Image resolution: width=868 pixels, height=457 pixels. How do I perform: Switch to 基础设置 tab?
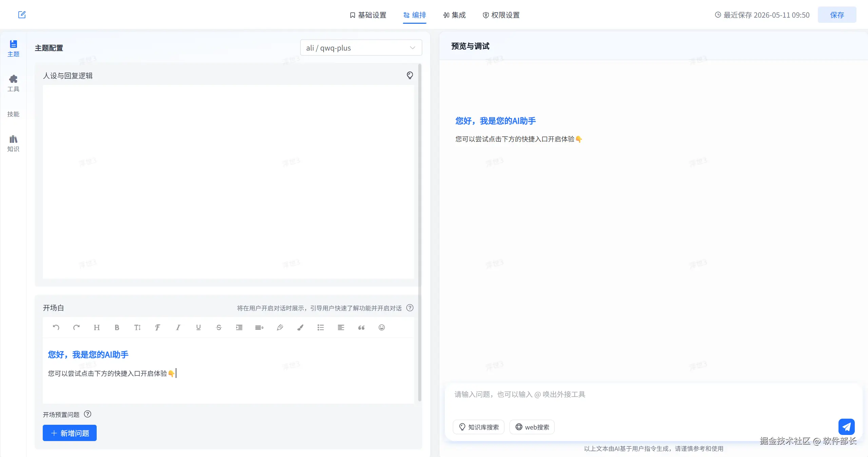(x=368, y=15)
